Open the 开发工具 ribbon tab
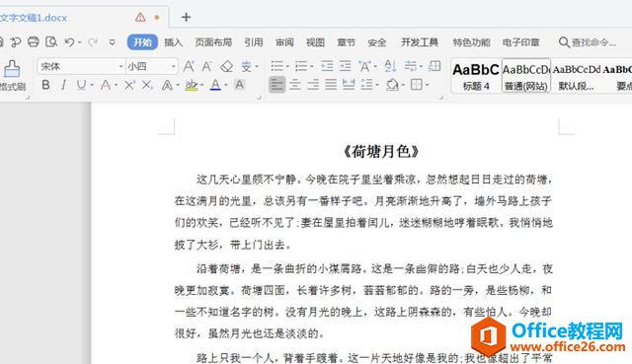The width and height of the screenshot is (632, 364). pos(419,41)
